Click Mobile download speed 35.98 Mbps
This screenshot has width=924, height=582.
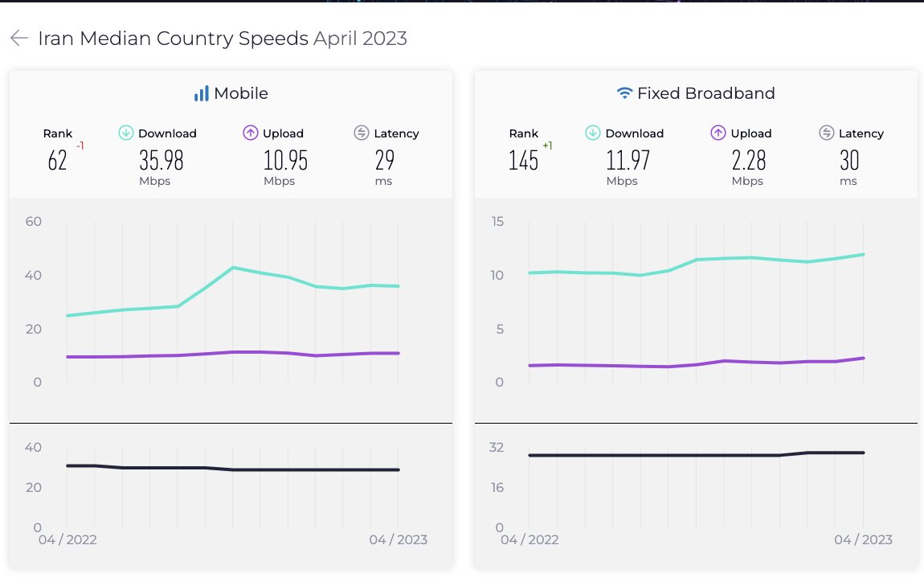coord(161,160)
